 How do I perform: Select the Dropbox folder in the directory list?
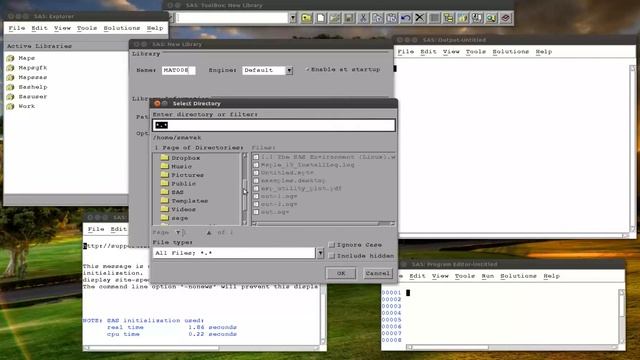[180, 158]
